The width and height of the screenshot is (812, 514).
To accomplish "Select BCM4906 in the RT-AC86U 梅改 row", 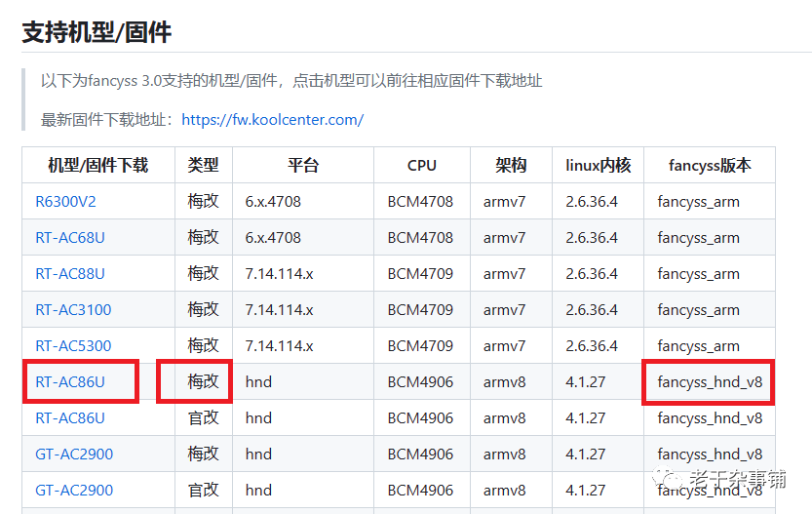I will point(420,382).
